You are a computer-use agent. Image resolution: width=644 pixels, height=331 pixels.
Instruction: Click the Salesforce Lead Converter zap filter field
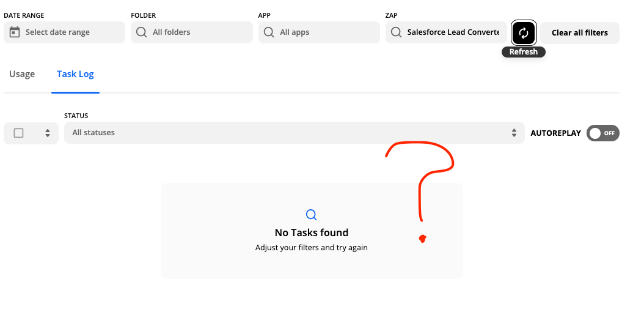[x=446, y=32]
